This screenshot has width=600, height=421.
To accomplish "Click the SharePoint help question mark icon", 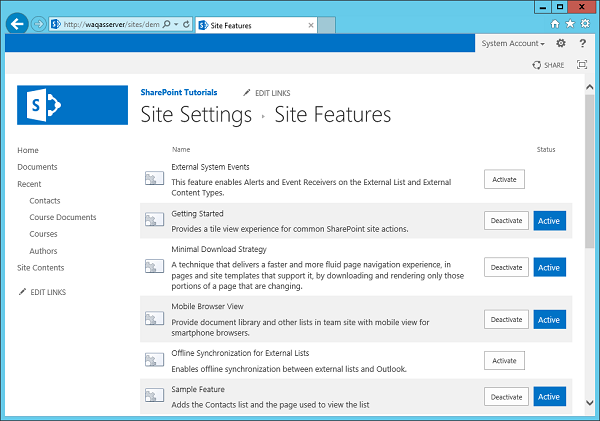I will pos(581,44).
